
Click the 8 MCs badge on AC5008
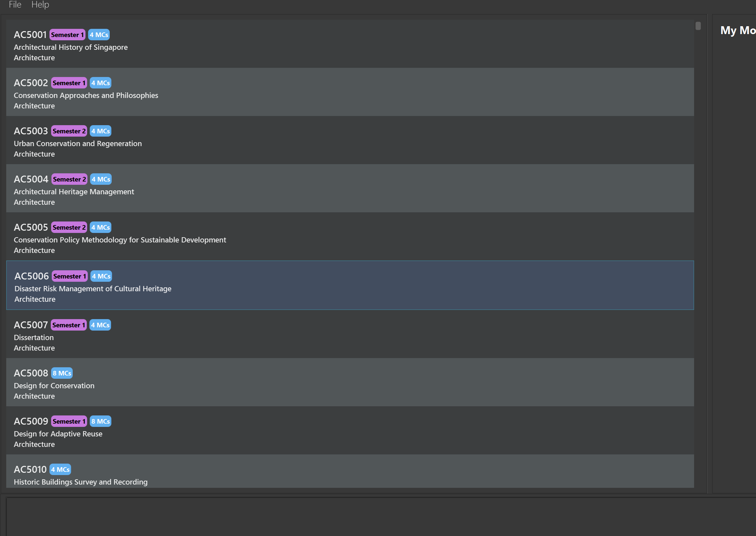point(62,373)
